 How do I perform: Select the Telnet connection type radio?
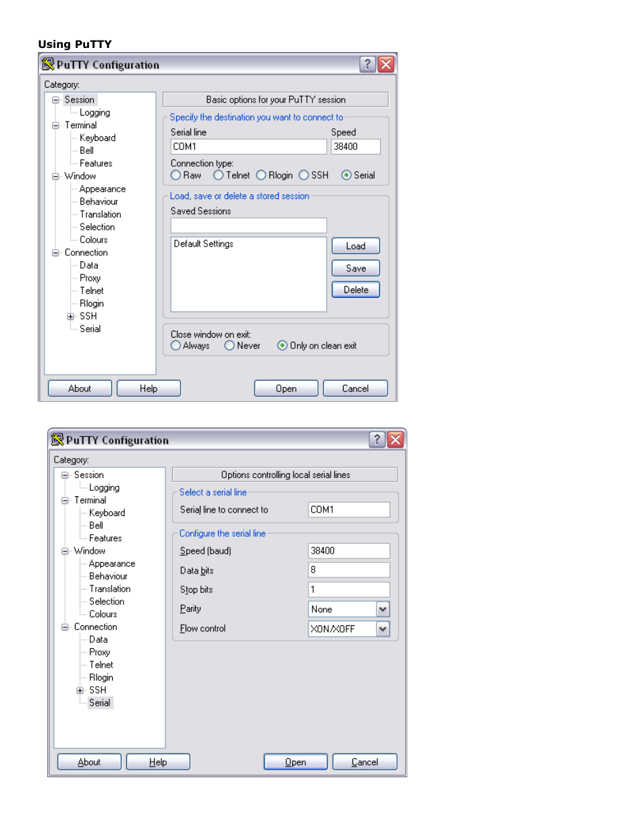pyautogui.click(x=219, y=175)
